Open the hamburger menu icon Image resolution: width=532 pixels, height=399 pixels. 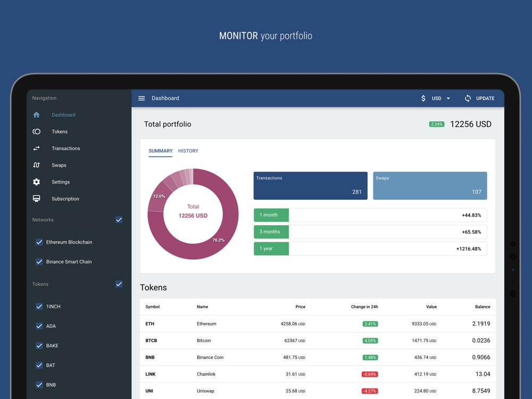coord(142,98)
